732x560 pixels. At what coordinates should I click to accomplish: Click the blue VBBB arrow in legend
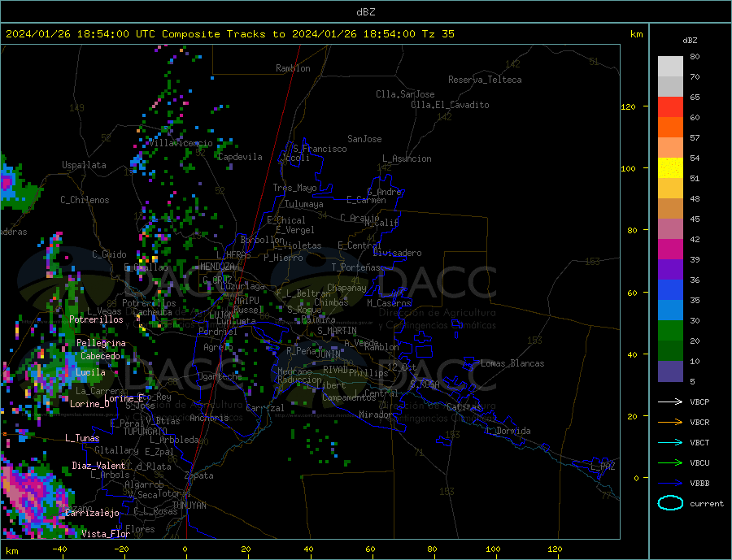[670, 483]
